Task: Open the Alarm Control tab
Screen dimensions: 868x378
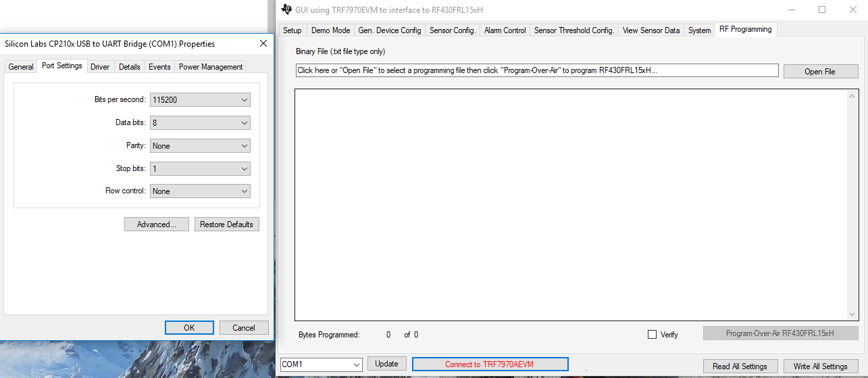Action: coord(505,30)
